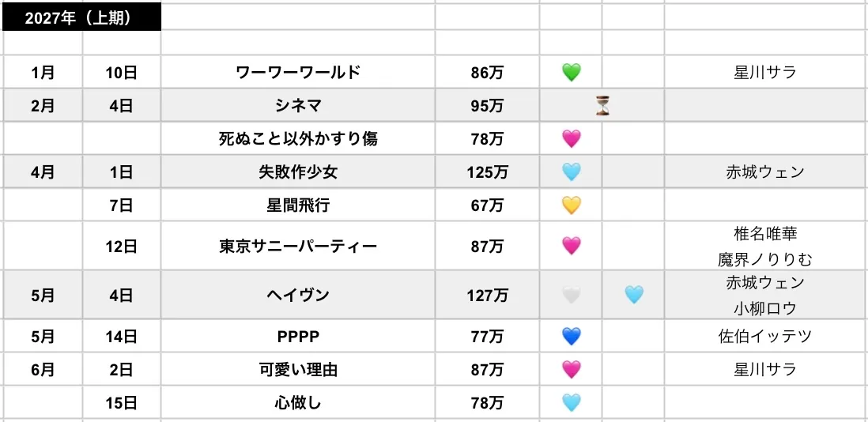The width and height of the screenshot is (868, 422).
Task: Select the 15日 date cell
Action: [x=122, y=403]
